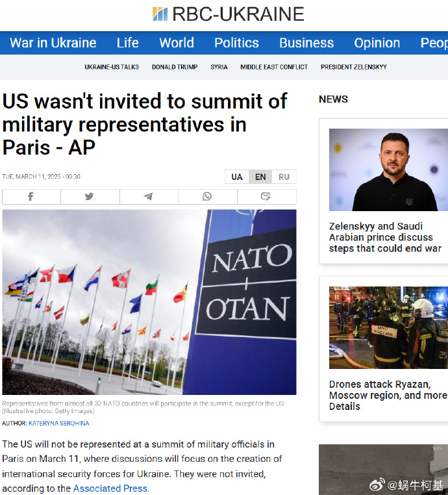
Task: Select the EN language option
Action: pos(260,177)
